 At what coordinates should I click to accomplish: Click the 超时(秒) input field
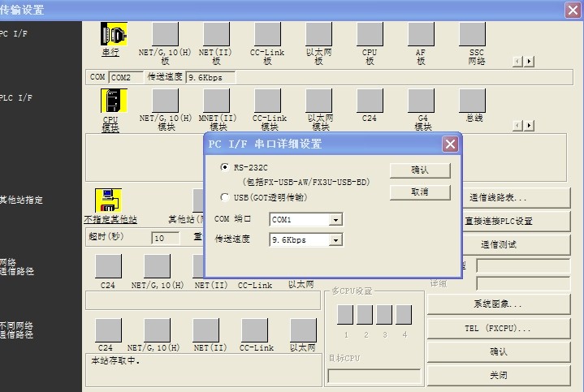166,239
